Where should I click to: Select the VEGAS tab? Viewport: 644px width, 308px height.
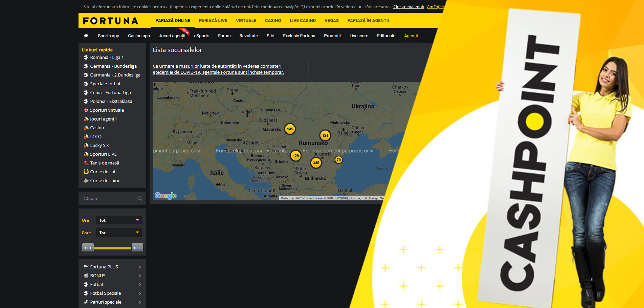(x=332, y=21)
